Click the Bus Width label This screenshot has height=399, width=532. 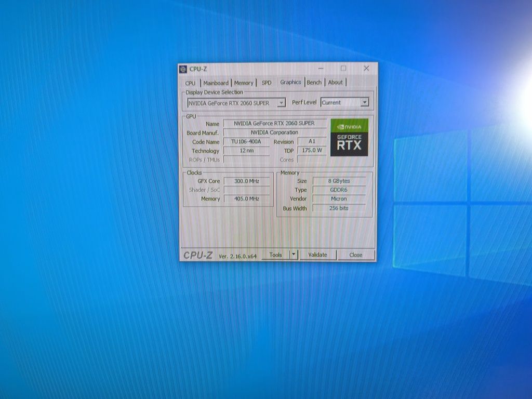coord(295,208)
